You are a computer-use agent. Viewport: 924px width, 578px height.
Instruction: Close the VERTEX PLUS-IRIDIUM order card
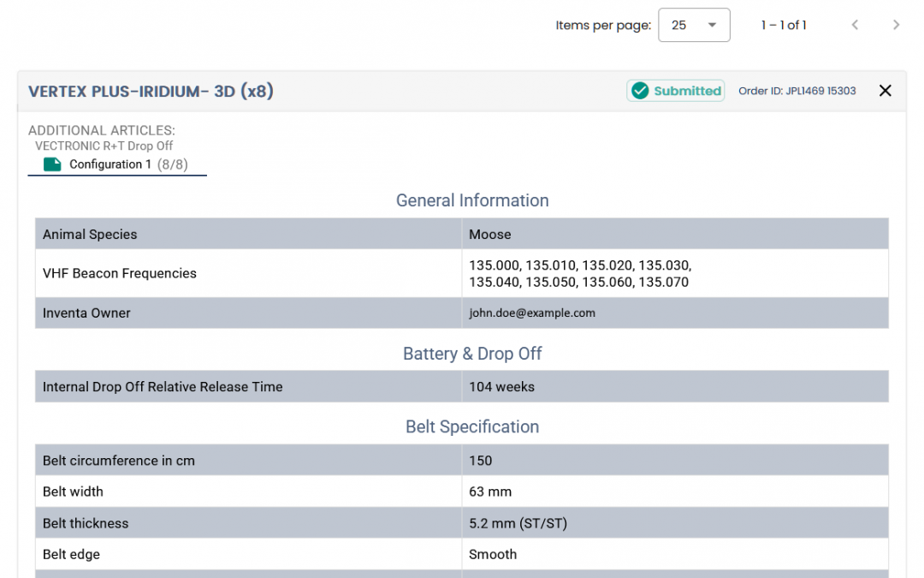pyautogui.click(x=885, y=91)
